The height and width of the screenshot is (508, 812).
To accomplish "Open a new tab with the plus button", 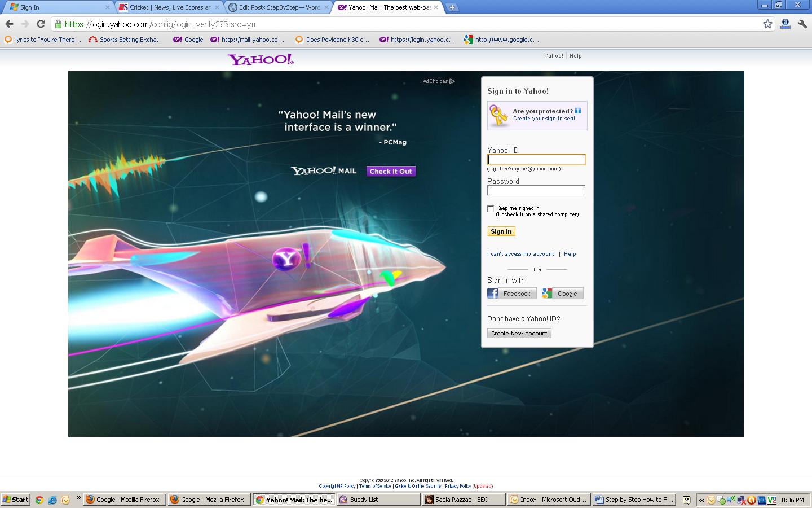I will point(452,7).
